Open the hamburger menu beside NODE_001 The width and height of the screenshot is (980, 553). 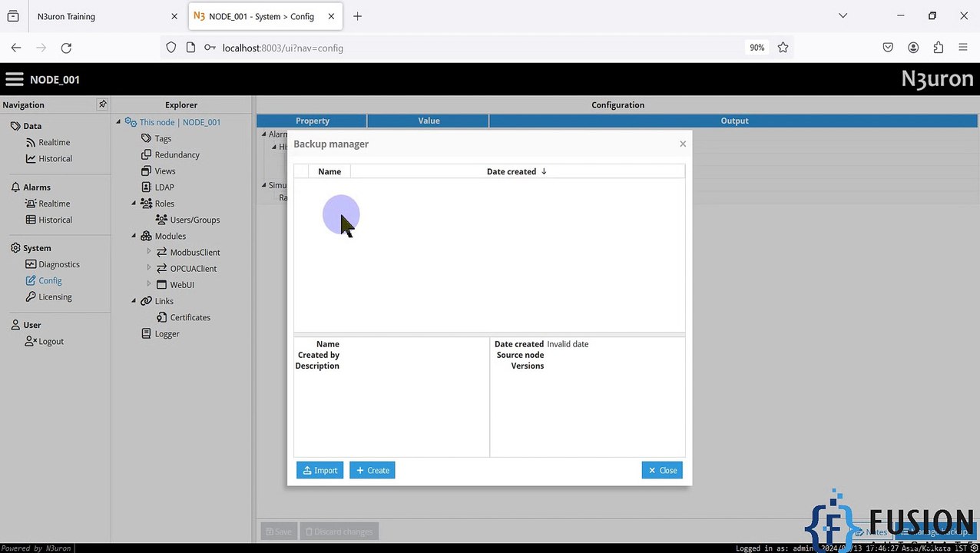pyautogui.click(x=14, y=79)
